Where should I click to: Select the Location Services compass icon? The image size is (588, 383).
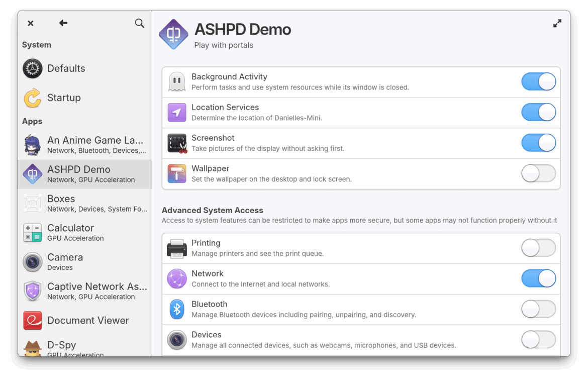(x=176, y=112)
